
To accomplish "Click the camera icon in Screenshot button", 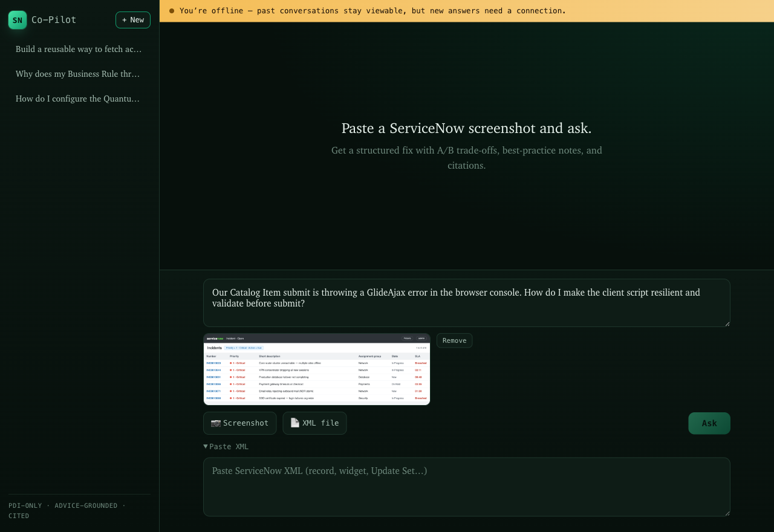I will click(216, 423).
